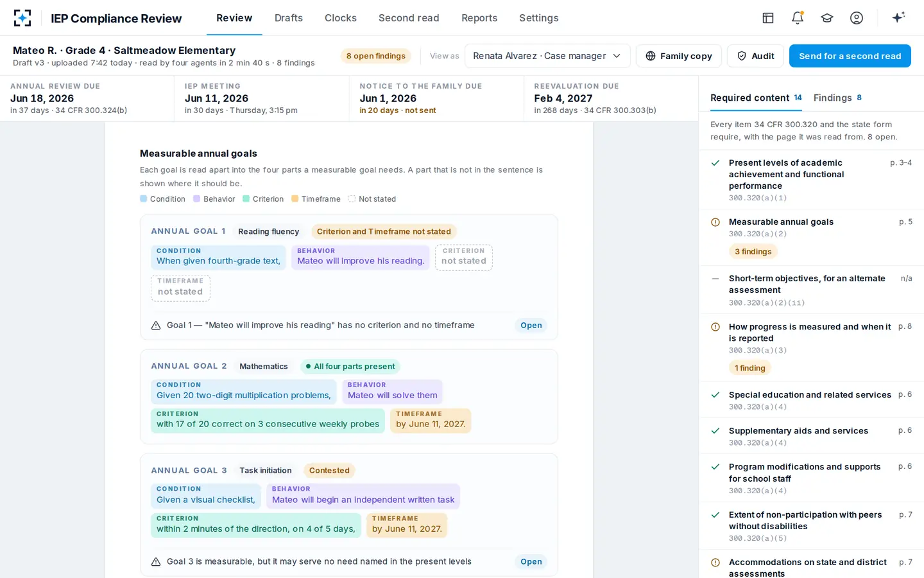Open the layout panel icon in header
This screenshot has height=578, width=924.
tap(768, 18)
